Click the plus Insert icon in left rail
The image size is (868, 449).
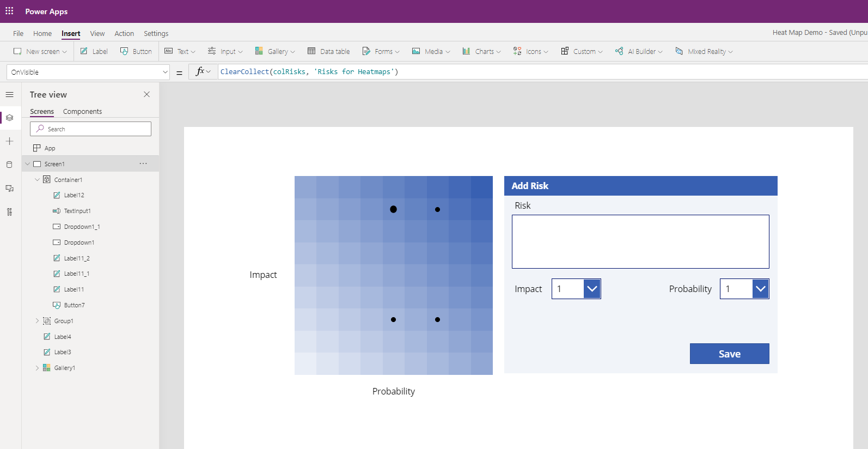(9, 142)
